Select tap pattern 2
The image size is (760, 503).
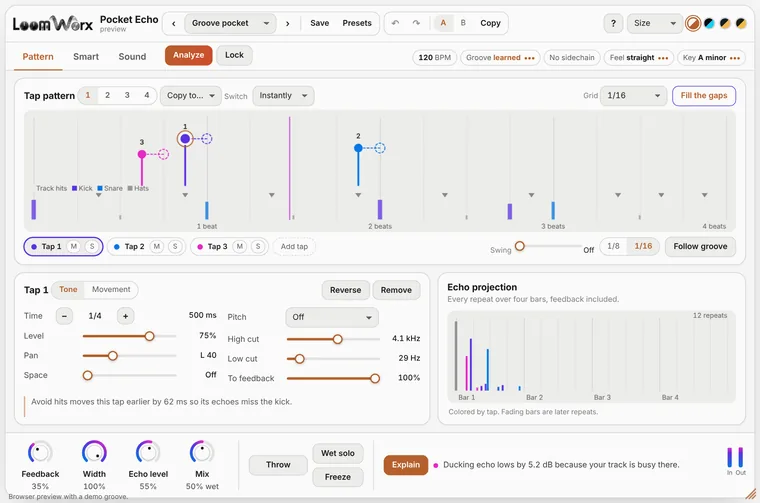107,95
